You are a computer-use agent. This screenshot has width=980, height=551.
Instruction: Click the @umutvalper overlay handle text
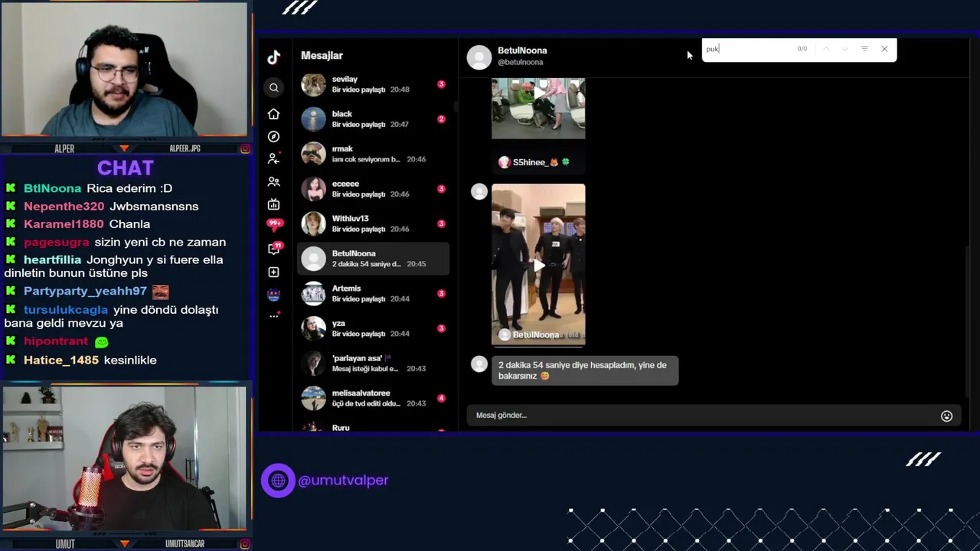click(x=343, y=481)
